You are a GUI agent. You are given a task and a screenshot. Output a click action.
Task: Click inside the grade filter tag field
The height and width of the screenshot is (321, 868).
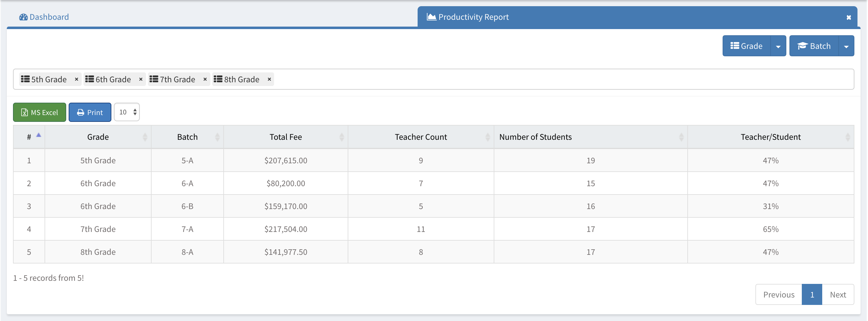coord(539,79)
